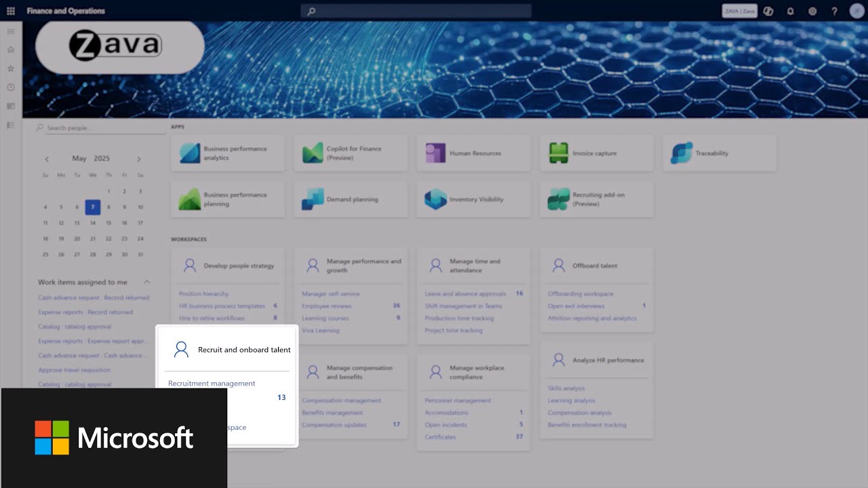Open Position hierarchy link
The height and width of the screenshot is (488, 868).
[x=203, y=294]
